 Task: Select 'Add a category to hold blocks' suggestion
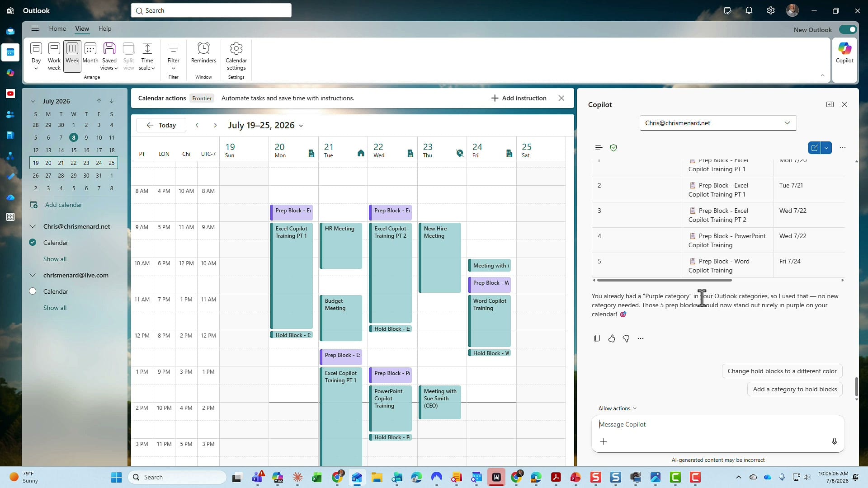click(x=795, y=389)
